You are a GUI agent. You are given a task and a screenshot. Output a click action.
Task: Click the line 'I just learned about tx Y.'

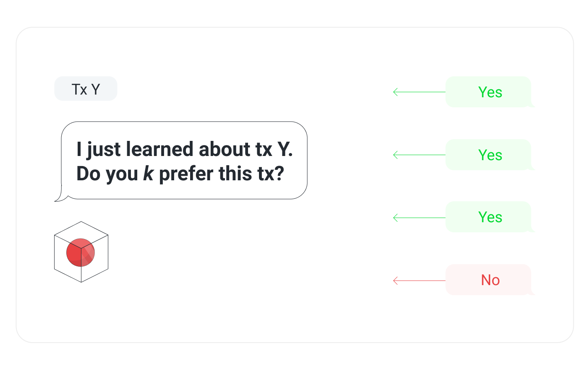[185, 149]
